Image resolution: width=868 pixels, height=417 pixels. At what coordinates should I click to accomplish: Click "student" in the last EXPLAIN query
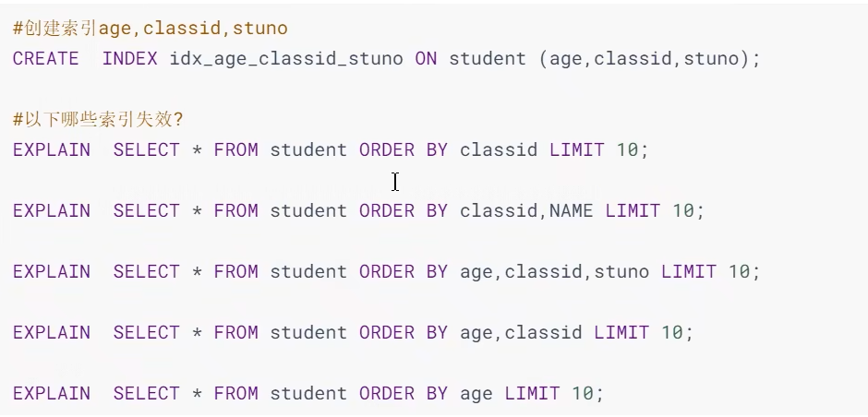pos(308,393)
